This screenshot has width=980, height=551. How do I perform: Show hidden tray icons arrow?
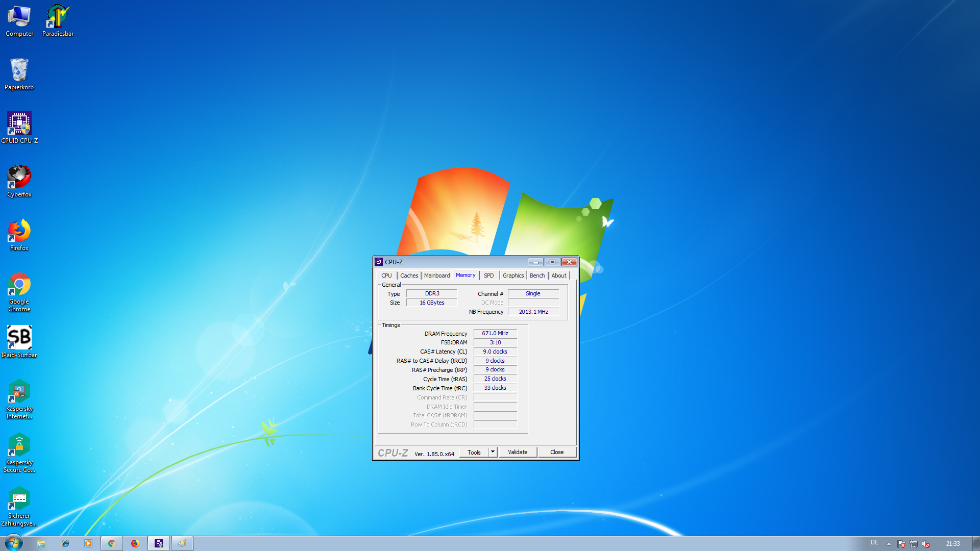tap(889, 544)
